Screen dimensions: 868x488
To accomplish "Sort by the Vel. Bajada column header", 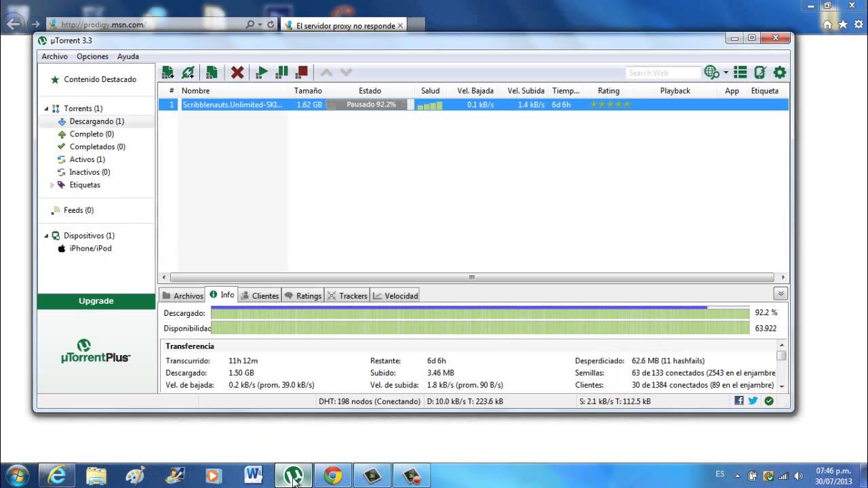I will pos(475,91).
